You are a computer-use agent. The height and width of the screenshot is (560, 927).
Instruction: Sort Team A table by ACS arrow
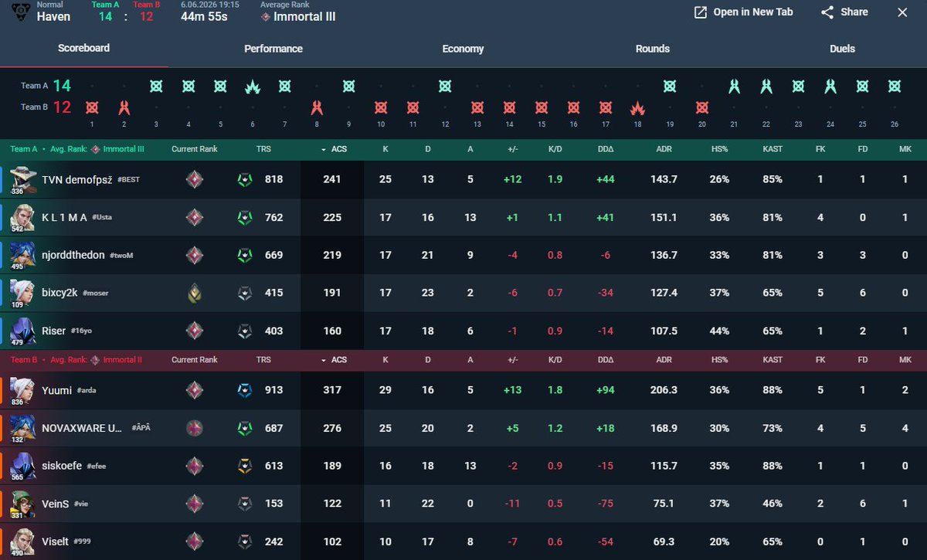coord(323,149)
